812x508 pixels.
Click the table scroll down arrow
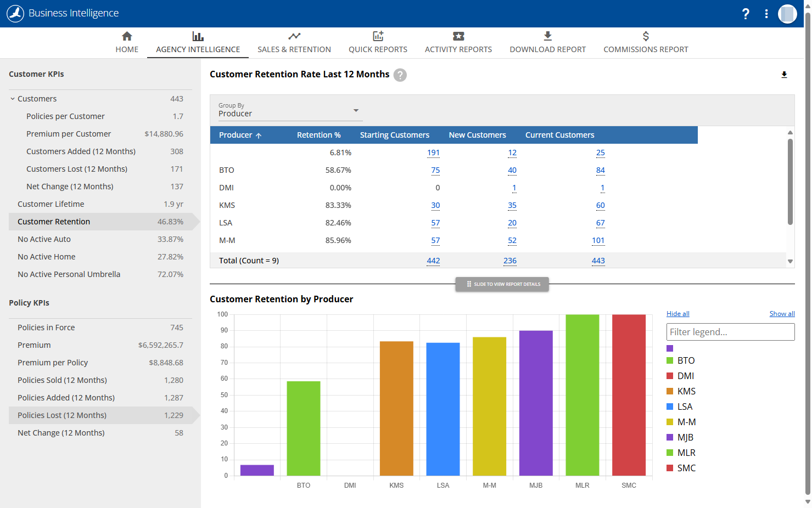tap(790, 262)
